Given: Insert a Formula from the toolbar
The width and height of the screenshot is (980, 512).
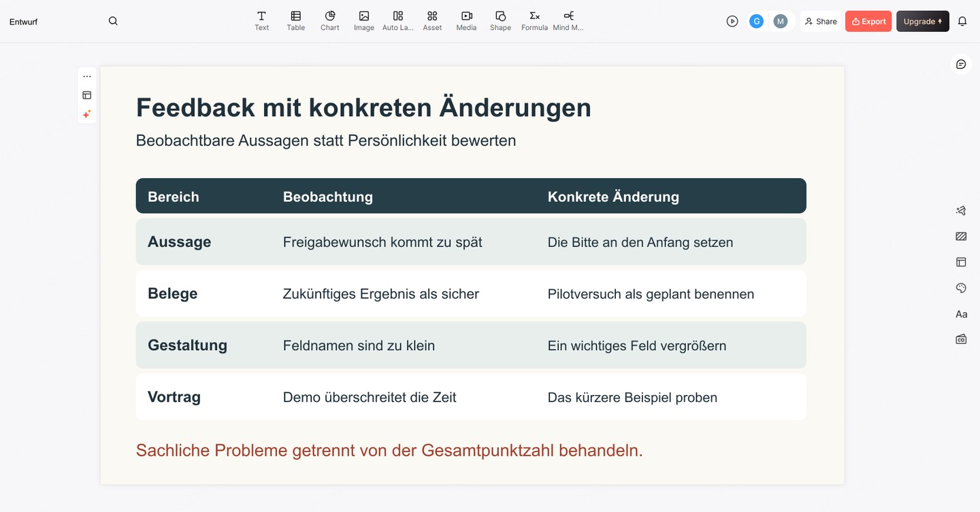Looking at the screenshot, I should [534, 21].
